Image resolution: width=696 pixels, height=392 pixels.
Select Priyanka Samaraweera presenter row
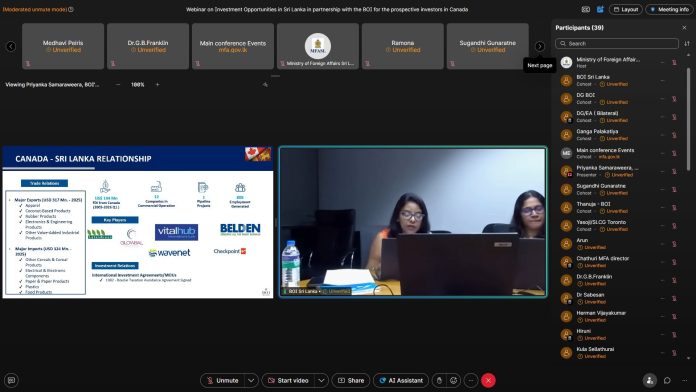[619, 171]
